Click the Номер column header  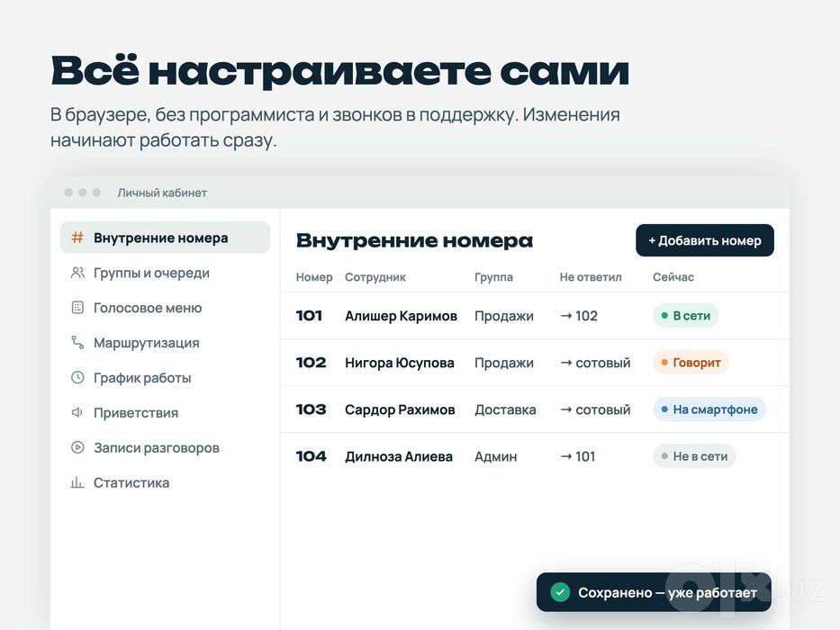click(314, 277)
